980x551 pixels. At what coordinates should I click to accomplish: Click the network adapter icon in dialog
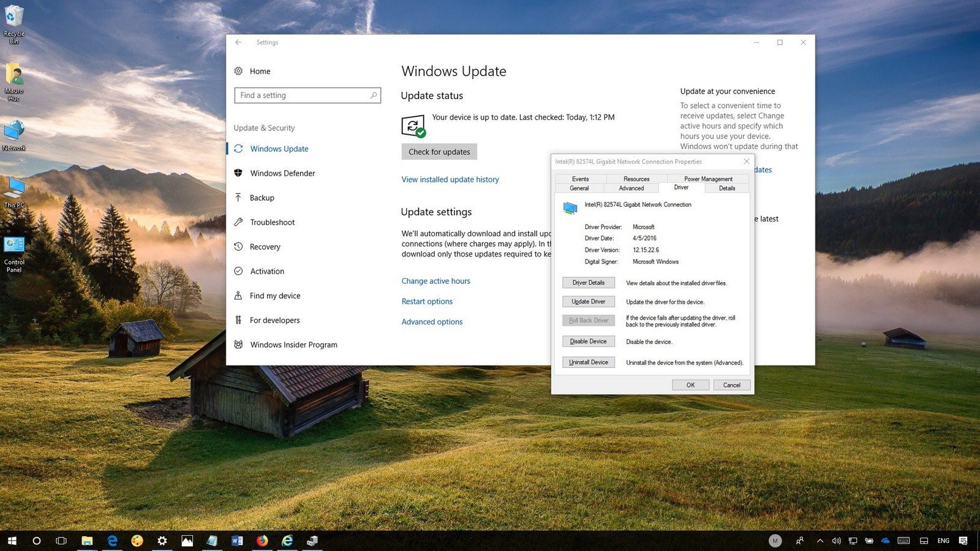click(x=570, y=208)
